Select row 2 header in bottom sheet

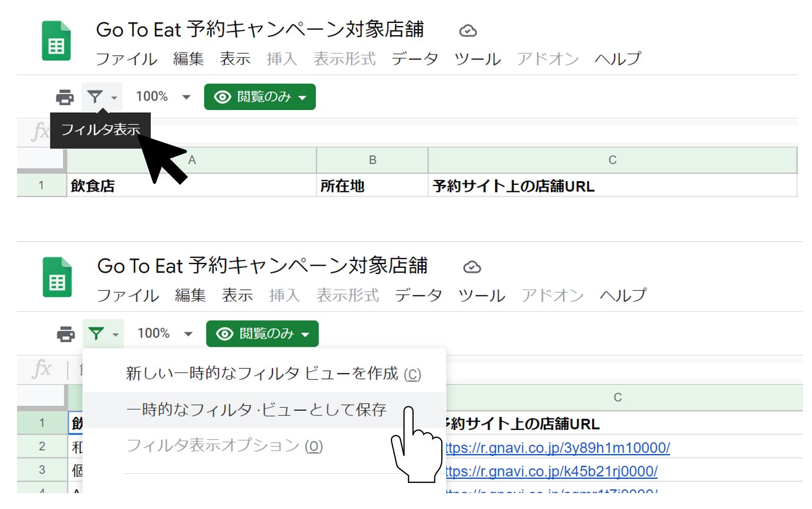[42, 446]
